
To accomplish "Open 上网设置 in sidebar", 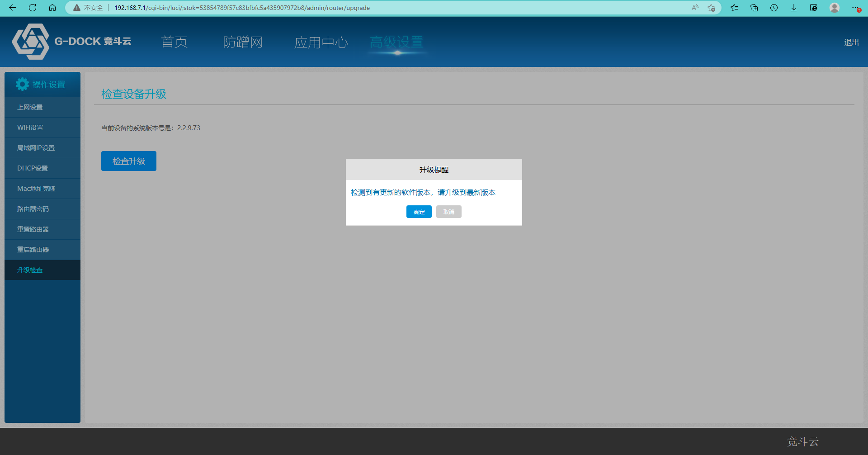I will pos(42,107).
